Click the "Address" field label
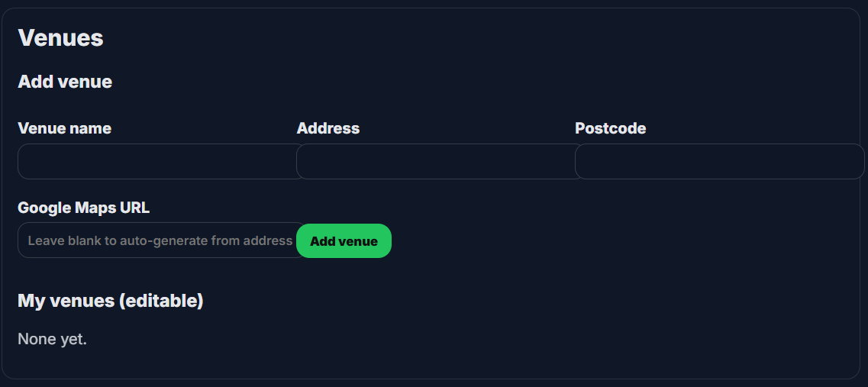 (x=328, y=128)
